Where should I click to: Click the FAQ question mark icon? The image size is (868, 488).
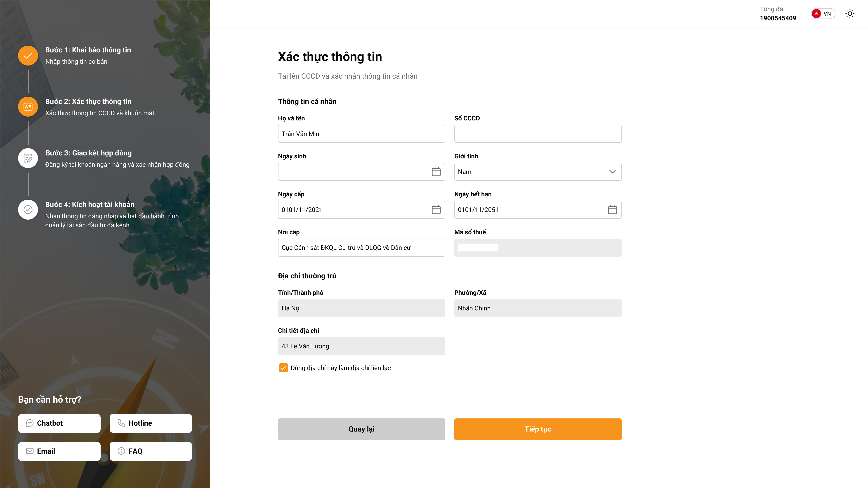click(x=121, y=451)
